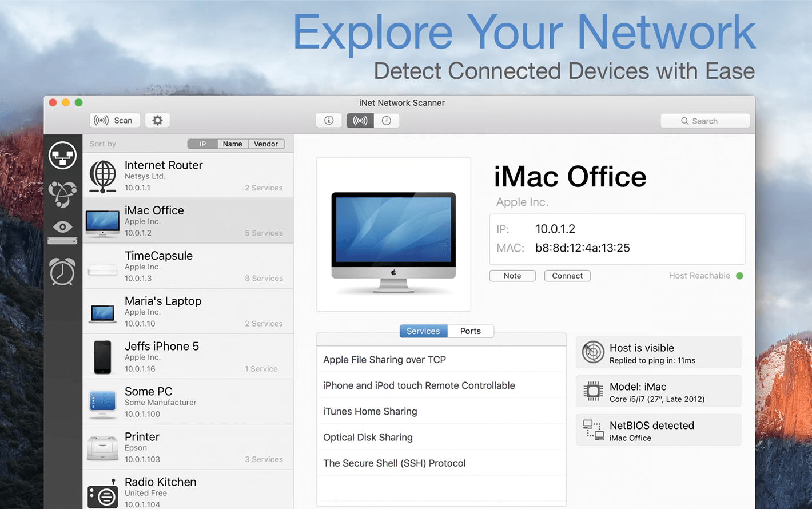Click the Search field
This screenshot has height=509, width=812.
(705, 121)
